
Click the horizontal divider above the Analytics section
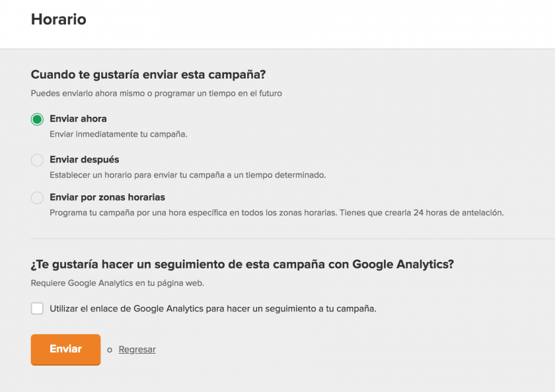[x=291, y=238]
